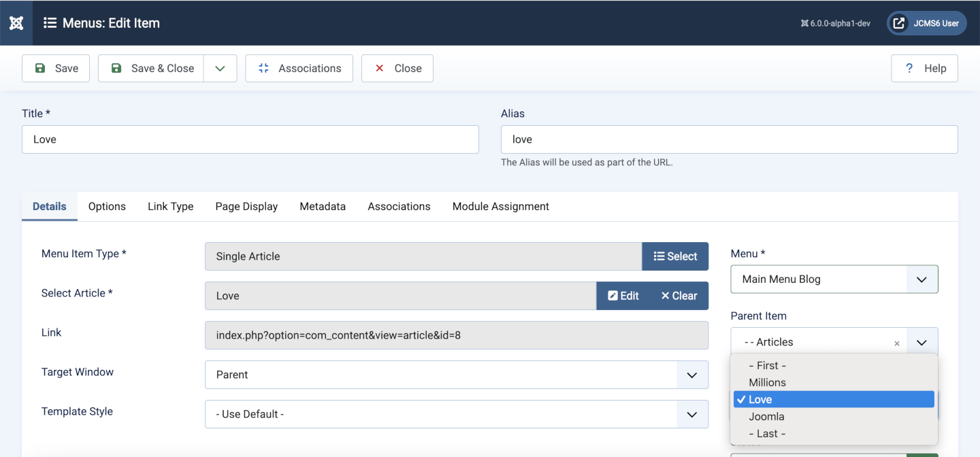Click the 6.0.0-alpha1-dev version label
980x457 pixels.
(x=835, y=23)
